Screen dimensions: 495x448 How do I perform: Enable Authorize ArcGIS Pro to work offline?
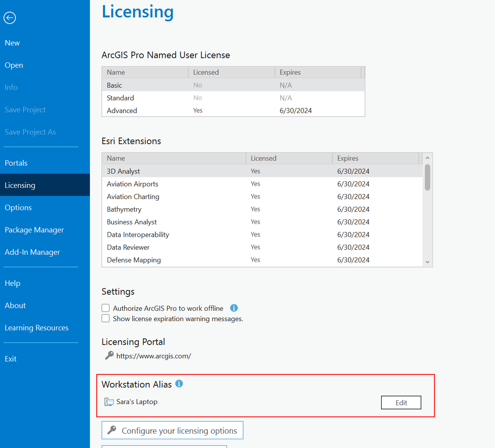click(x=106, y=308)
